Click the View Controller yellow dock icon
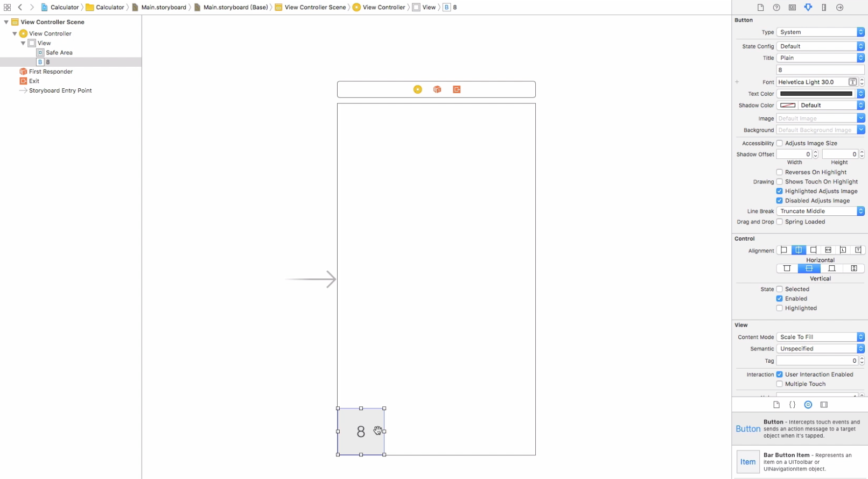The image size is (868, 479). click(417, 89)
